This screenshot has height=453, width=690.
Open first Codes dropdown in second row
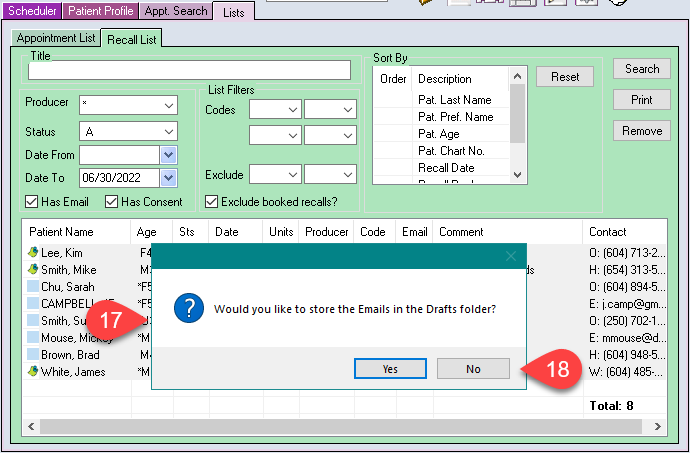click(293, 136)
